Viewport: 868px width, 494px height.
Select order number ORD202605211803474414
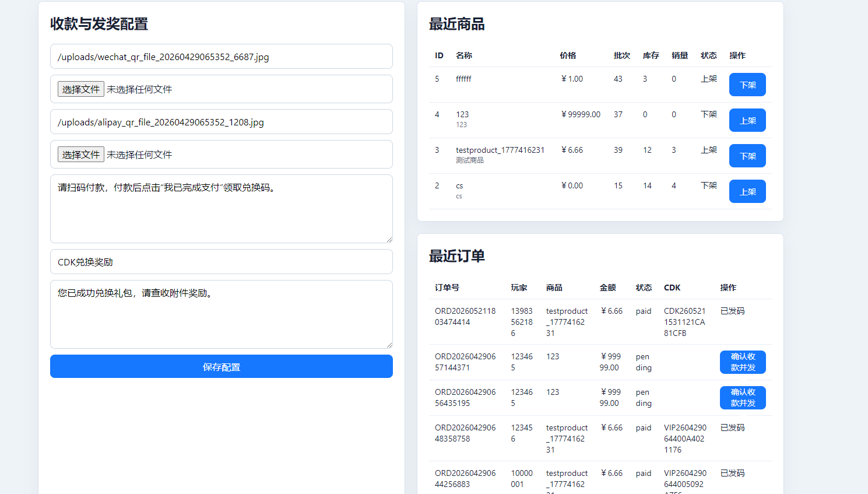[x=465, y=316]
